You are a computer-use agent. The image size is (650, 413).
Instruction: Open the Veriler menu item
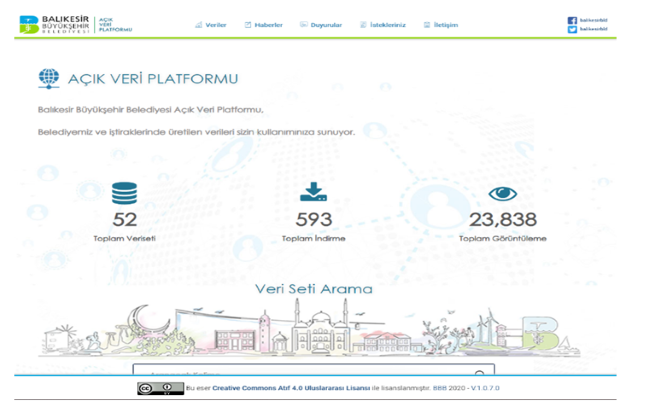click(x=211, y=25)
